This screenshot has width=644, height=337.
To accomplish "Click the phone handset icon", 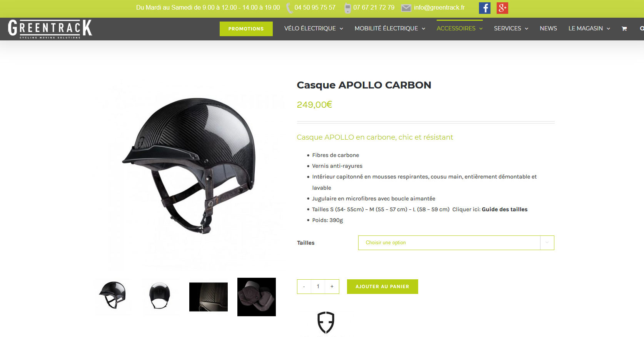I will [289, 8].
